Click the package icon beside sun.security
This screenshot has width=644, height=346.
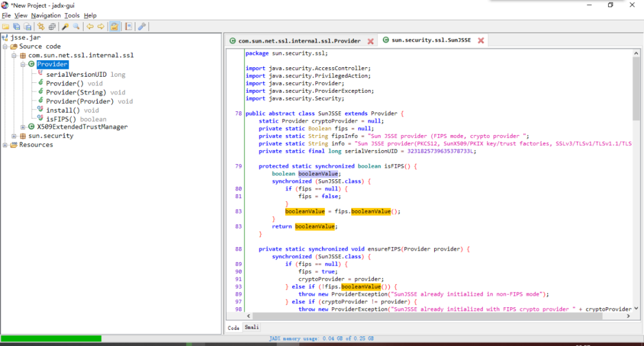[x=23, y=136]
